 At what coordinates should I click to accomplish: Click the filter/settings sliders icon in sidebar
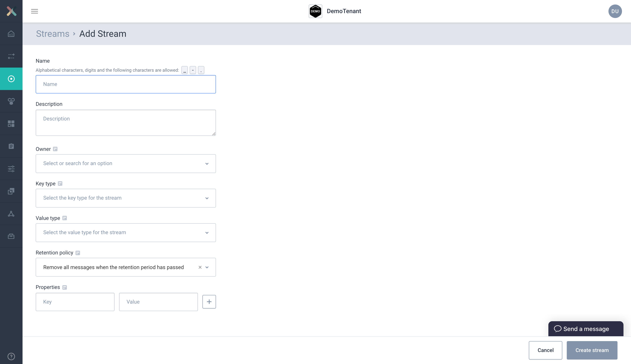click(11, 169)
